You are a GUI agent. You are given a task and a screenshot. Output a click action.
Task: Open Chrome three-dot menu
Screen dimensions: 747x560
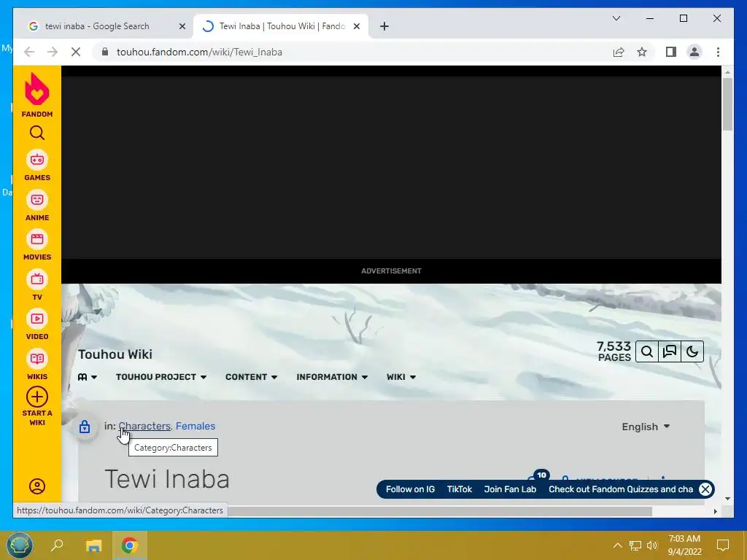(x=718, y=52)
